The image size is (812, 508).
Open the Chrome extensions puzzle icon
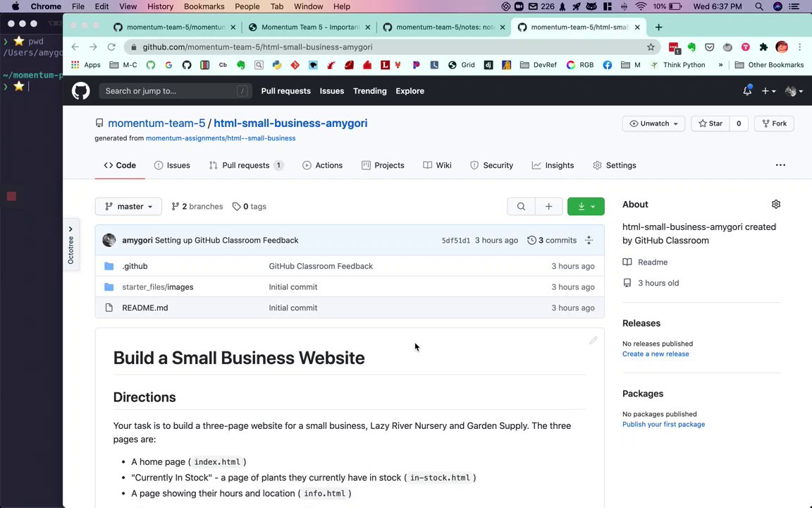click(x=763, y=47)
